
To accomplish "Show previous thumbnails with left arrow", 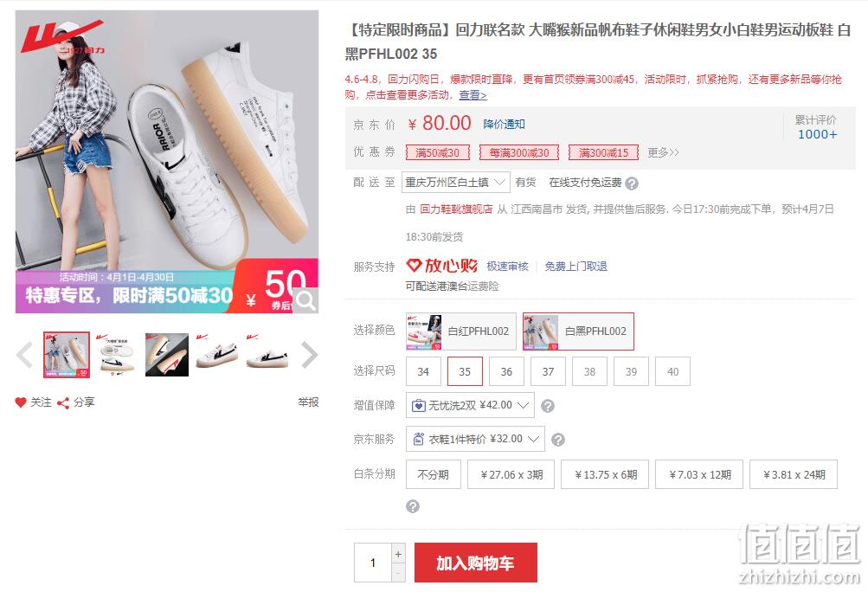I will coord(25,355).
